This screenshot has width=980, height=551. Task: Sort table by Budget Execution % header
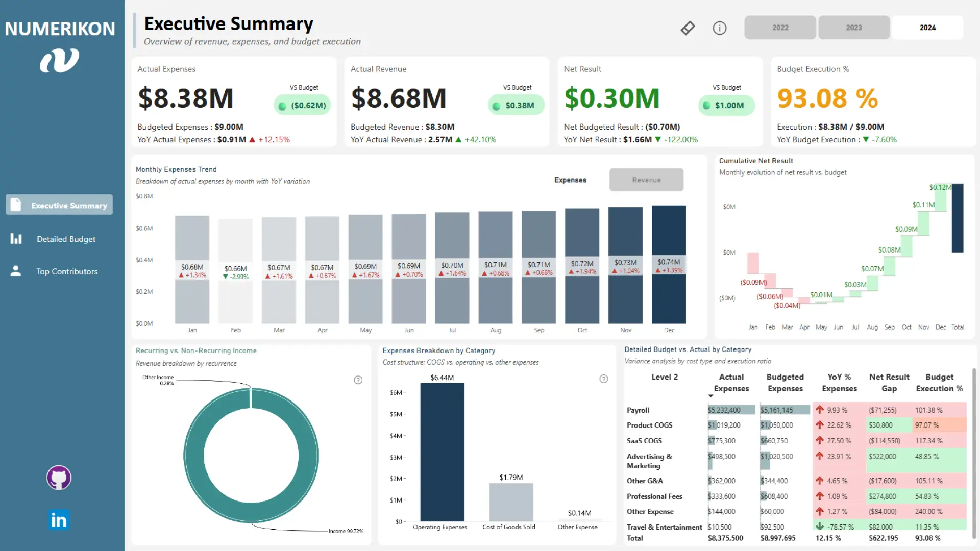point(939,383)
